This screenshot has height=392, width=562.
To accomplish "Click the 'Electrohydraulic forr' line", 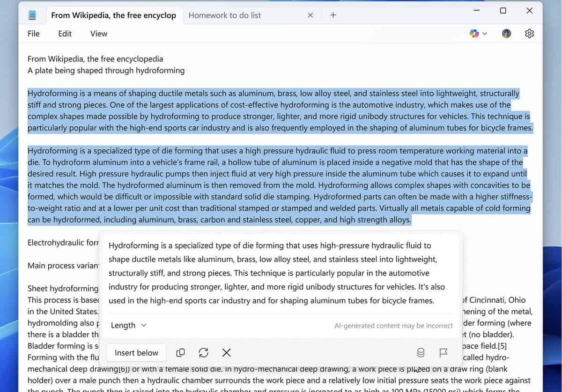I will [64, 243].
